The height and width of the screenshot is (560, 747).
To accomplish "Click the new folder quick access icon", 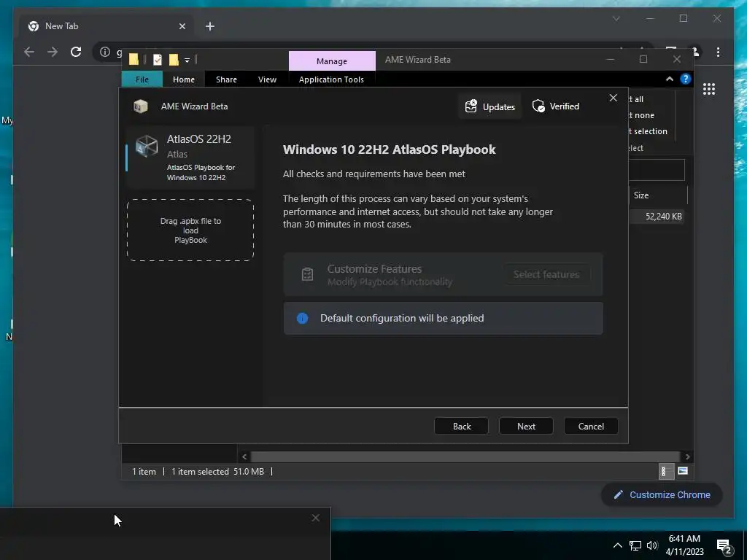I will (x=174, y=60).
